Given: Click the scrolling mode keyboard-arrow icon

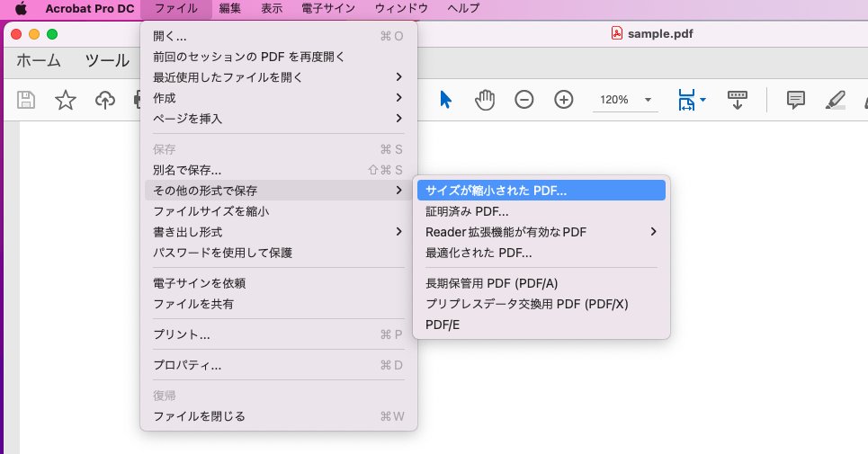Looking at the screenshot, I should (738, 100).
